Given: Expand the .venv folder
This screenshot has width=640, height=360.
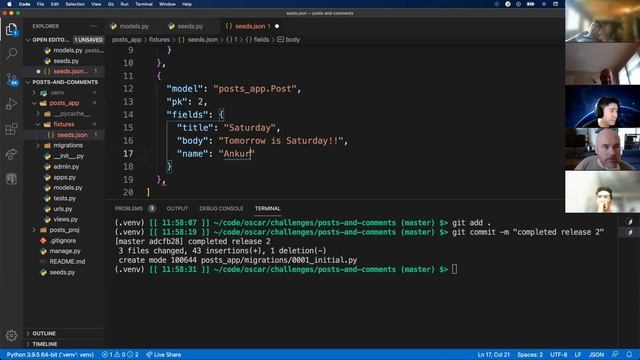Looking at the screenshot, I should coord(64,93).
